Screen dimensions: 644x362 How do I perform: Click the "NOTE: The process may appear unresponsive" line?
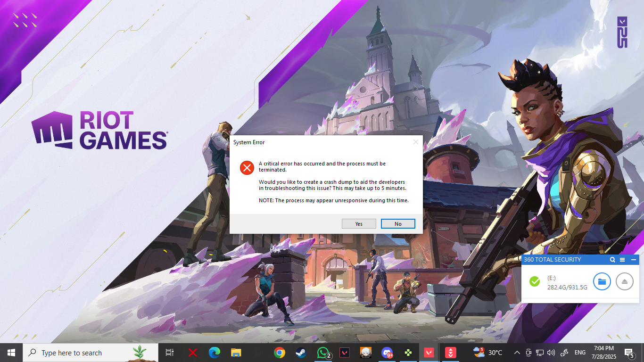pos(334,200)
